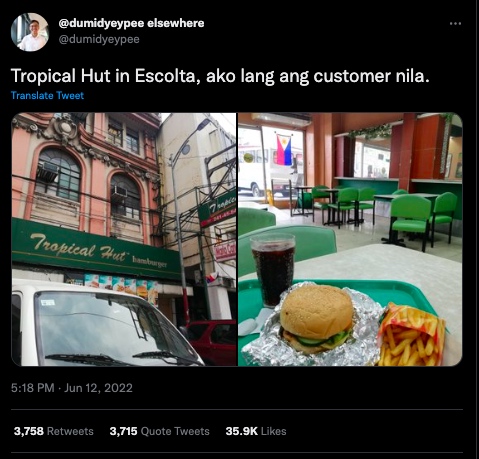Screen dimensions: 479x459
Task: Click the Tropical Hut hamburger sign in photo
Action: [96, 250]
